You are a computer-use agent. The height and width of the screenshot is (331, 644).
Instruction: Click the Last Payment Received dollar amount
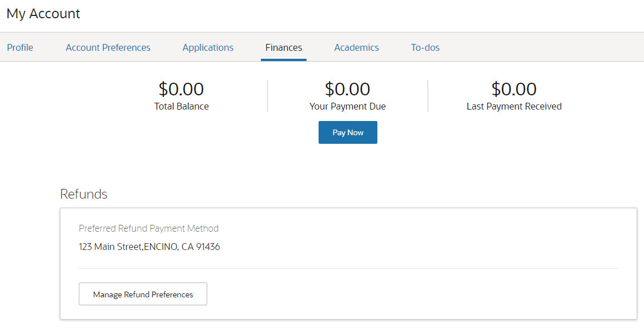coord(514,89)
